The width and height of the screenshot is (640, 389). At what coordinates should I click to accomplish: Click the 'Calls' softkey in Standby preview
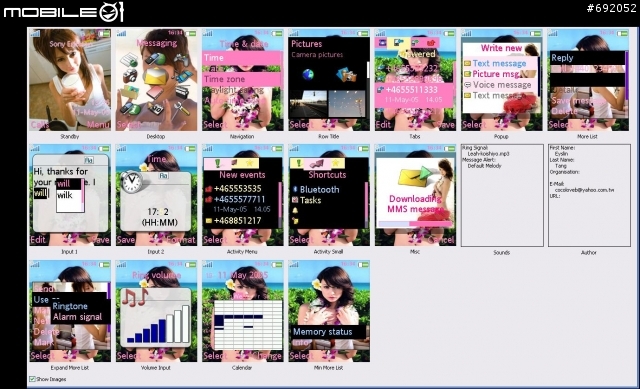point(40,124)
